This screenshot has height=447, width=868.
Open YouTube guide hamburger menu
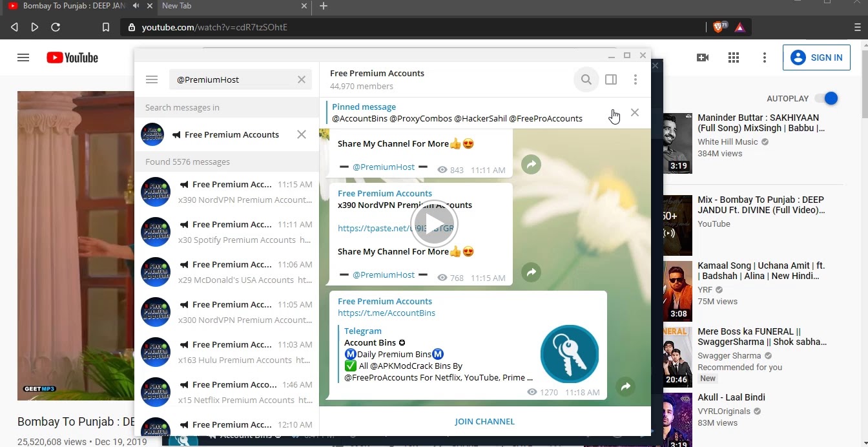23,57
